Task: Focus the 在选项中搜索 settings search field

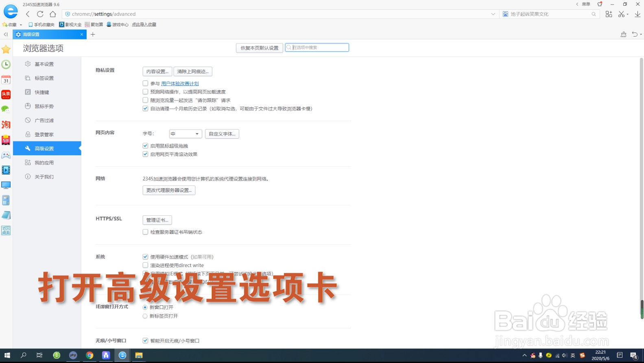Action: click(x=317, y=48)
